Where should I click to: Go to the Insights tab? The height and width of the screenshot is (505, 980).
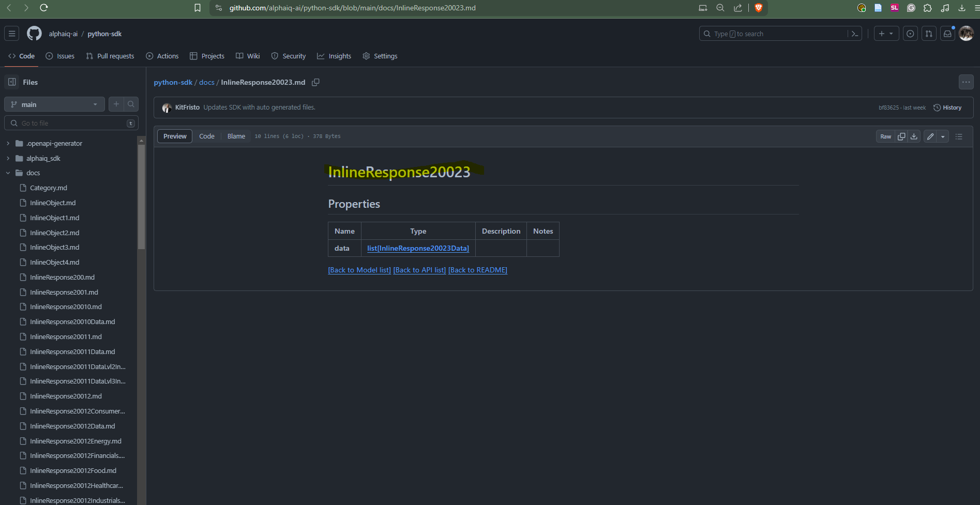(x=334, y=56)
